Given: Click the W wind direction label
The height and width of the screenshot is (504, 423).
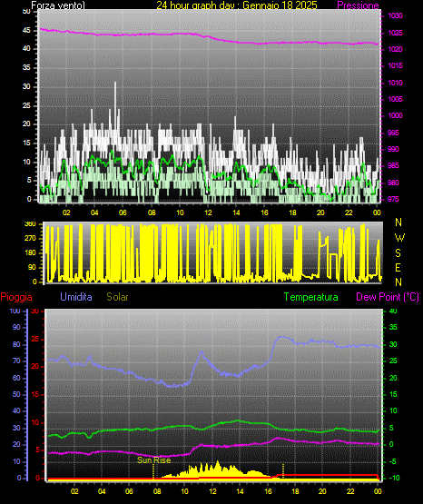Looking at the screenshot, I should 399,238.
